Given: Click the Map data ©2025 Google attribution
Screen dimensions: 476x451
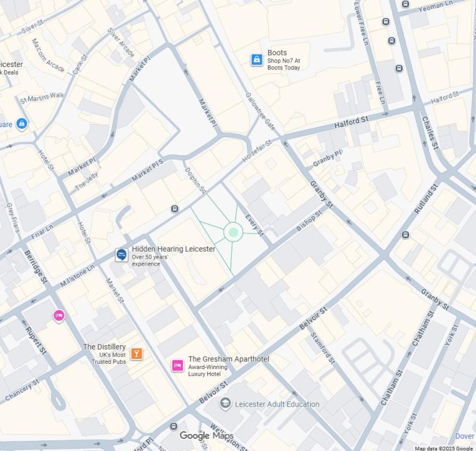Looking at the screenshot, I should click(x=443, y=448).
